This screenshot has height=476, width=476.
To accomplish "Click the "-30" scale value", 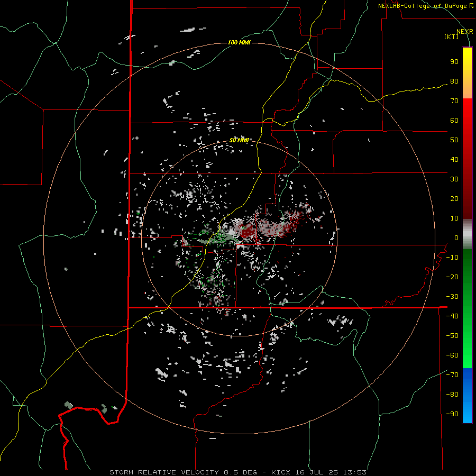I will [x=452, y=297].
